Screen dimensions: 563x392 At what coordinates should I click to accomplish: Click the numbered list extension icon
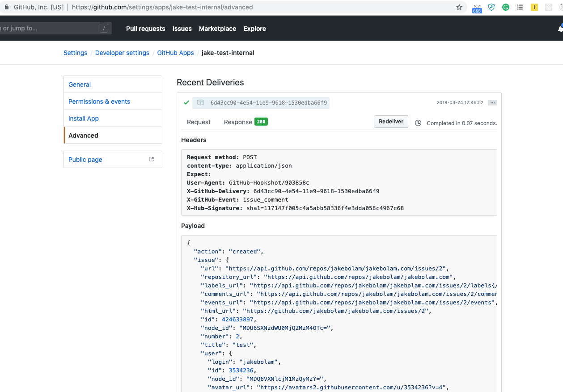click(x=520, y=7)
